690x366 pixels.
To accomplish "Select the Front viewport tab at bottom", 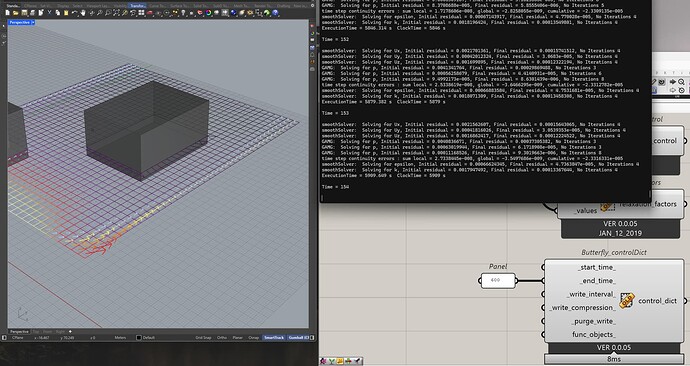I will click(x=47, y=332).
